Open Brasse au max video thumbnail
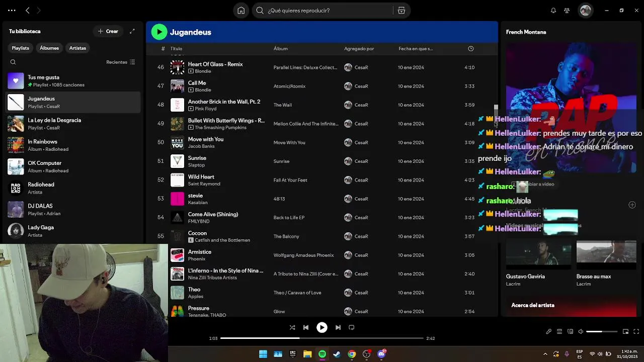 pyautogui.click(x=606, y=255)
